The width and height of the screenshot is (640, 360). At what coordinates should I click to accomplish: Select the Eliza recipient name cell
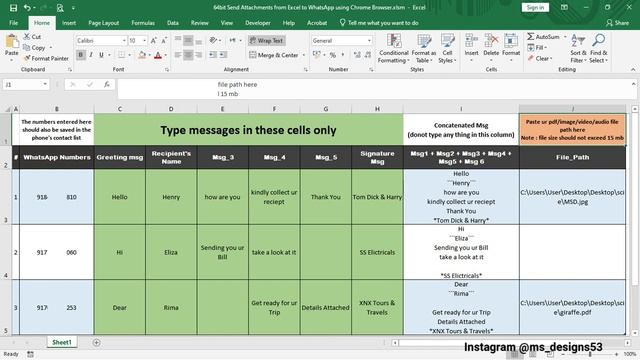pos(171,252)
